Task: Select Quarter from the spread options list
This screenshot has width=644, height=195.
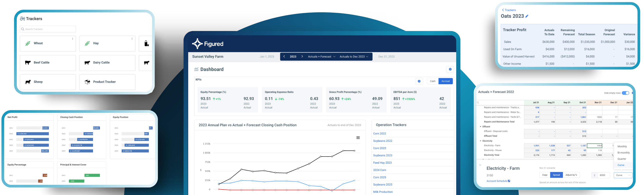Action: 622,159
